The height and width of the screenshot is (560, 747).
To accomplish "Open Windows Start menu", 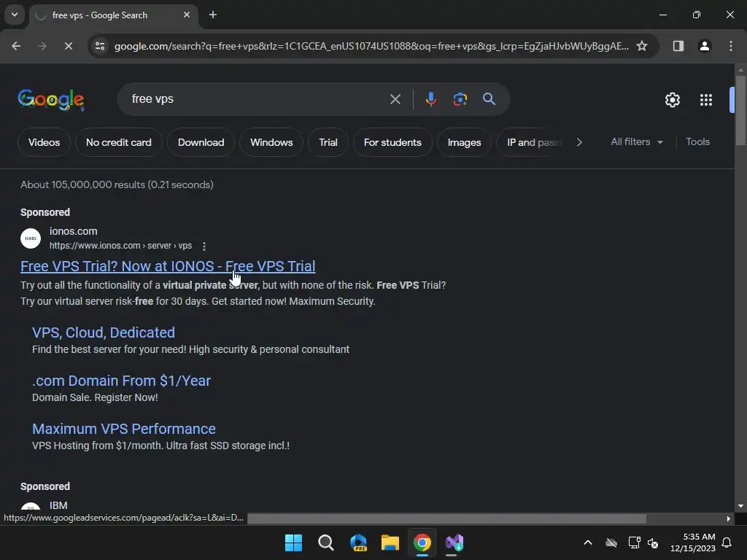I will 293,542.
